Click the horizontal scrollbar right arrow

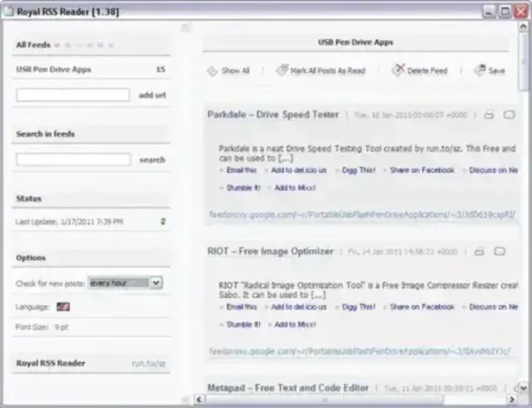point(512,399)
